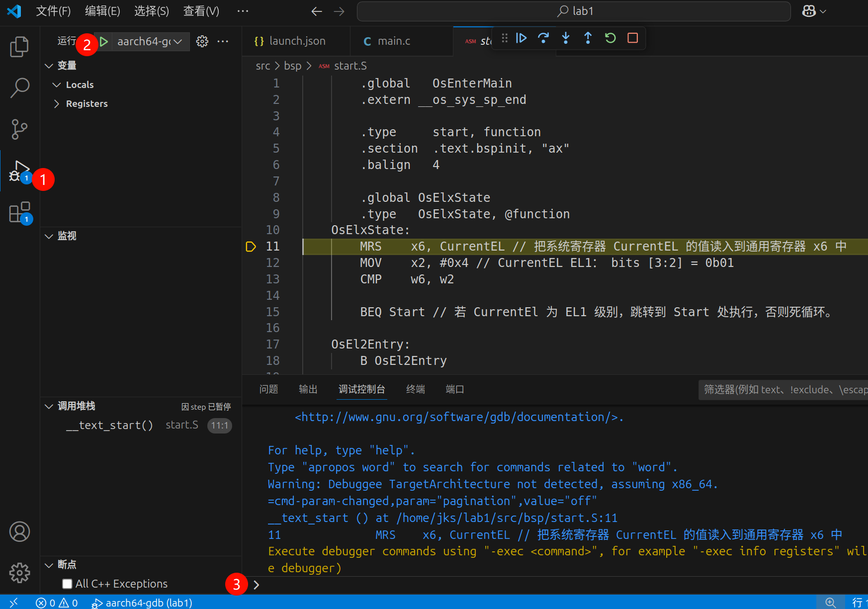Open the Explorer view in the sidebar
Screen dimensions: 868x609
coord(19,46)
